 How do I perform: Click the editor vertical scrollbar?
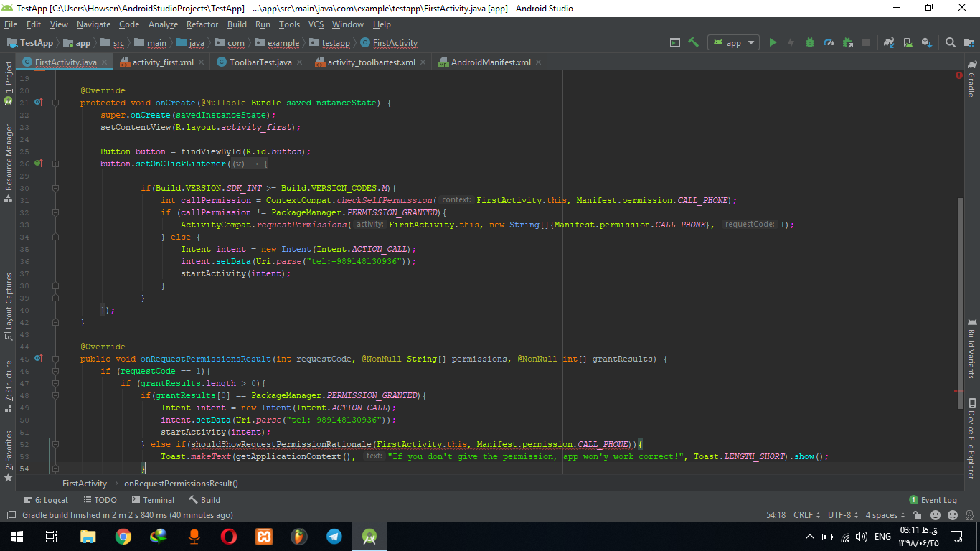(959, 301)
